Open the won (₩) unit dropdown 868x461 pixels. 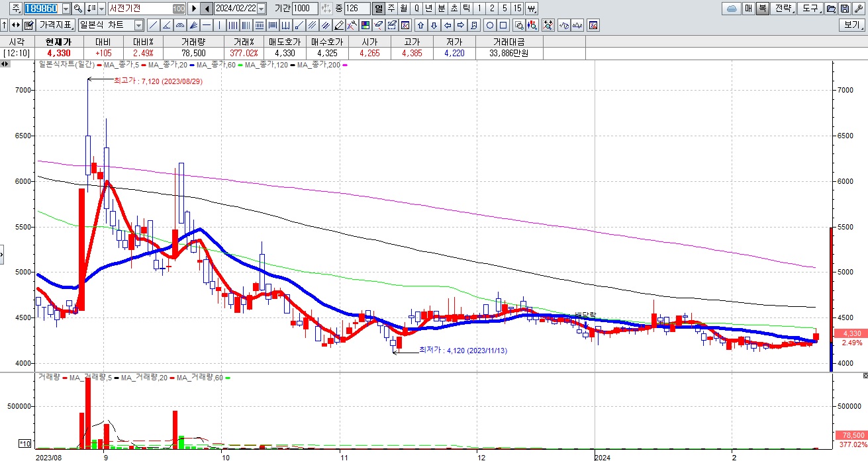click(x=531, y=9)
